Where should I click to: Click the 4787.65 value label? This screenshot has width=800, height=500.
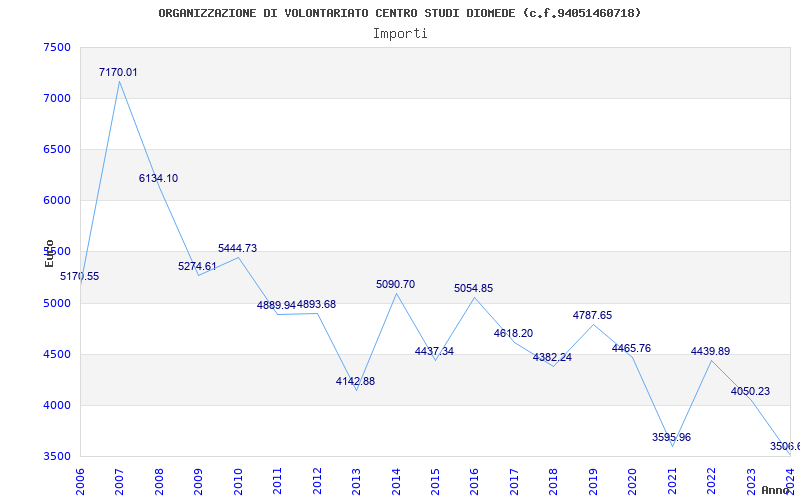[592, 316]
